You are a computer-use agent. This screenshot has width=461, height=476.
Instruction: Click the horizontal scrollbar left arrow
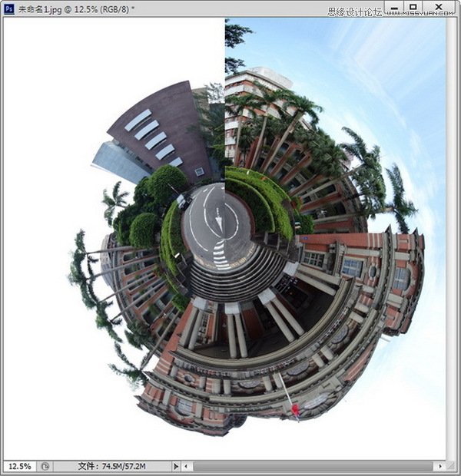pyautogui.click(x=187, y=466)
